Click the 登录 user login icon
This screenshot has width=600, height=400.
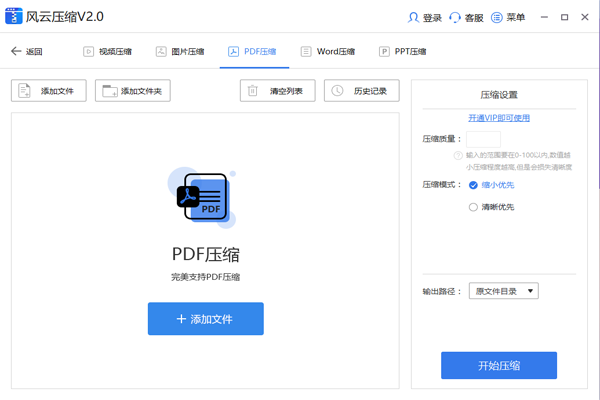(x=414, y=18)
